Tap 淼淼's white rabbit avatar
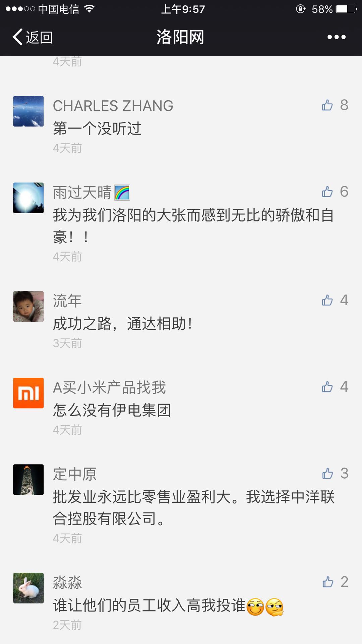The image size is (362, 644). point(28,588)
